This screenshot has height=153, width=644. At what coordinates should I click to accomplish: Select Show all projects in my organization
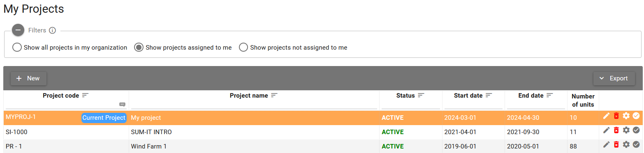70,48
